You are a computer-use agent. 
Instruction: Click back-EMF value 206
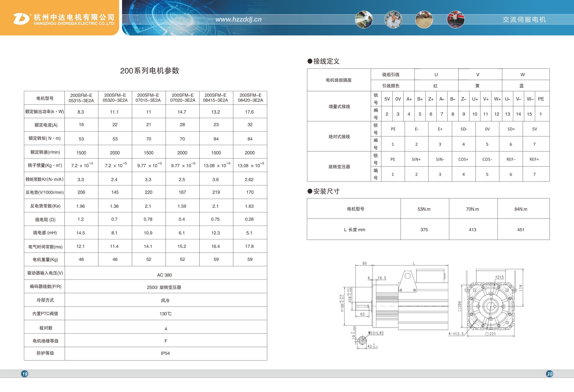[x=81, y=192]
